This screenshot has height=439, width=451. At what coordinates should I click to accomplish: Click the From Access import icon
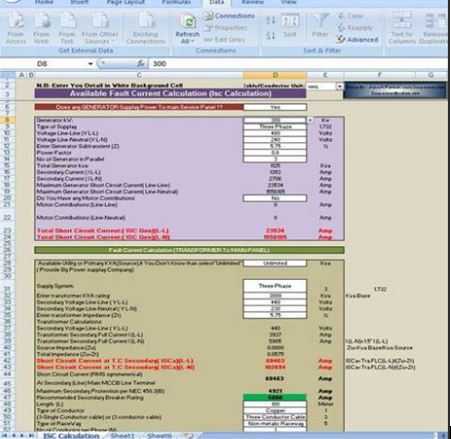(x=15, y=28)
